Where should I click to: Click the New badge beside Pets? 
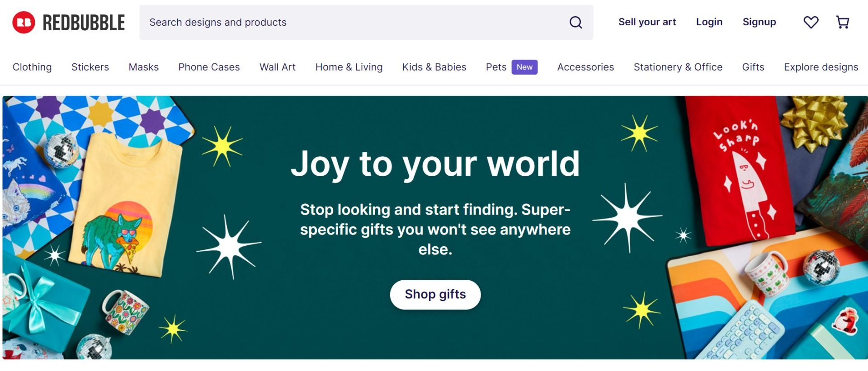tap(524, 67)
